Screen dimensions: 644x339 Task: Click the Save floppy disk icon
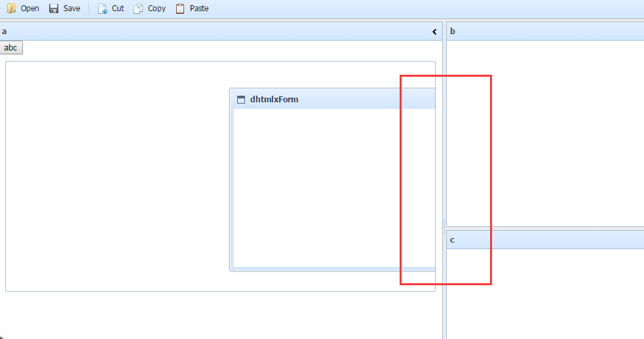pyautogui.click(x=54, y=9)
